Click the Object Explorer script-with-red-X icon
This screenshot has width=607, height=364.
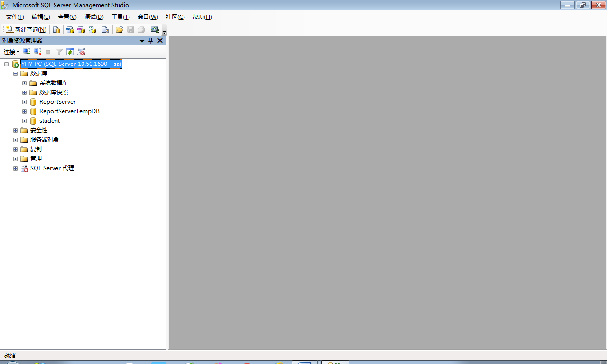tap(81, 52)
